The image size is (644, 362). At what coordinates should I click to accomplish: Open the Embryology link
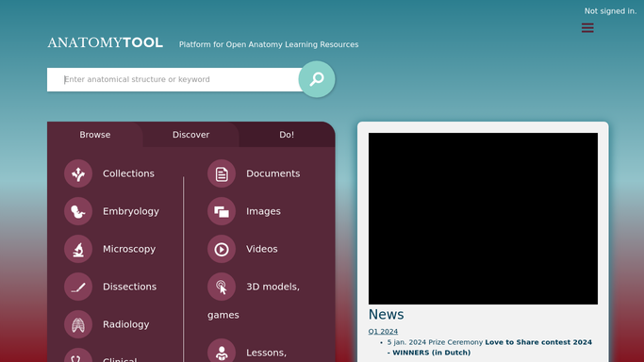click(131, 211)
